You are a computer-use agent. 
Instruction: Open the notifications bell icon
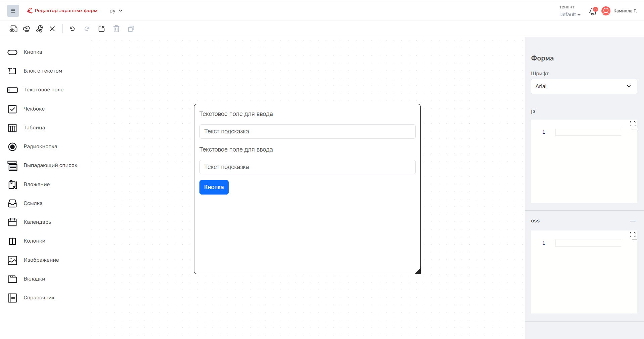click(x=593, y=11)
